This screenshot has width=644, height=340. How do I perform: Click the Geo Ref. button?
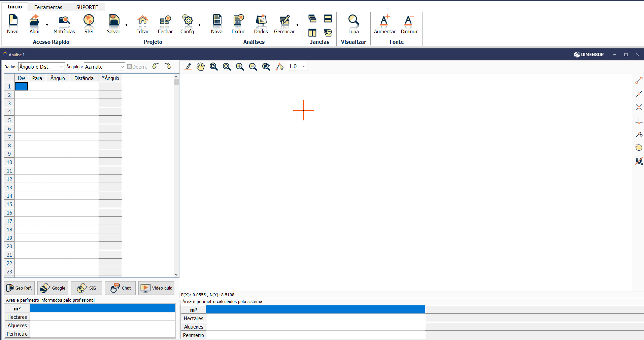pyautogui.click(x=19, y=288)
